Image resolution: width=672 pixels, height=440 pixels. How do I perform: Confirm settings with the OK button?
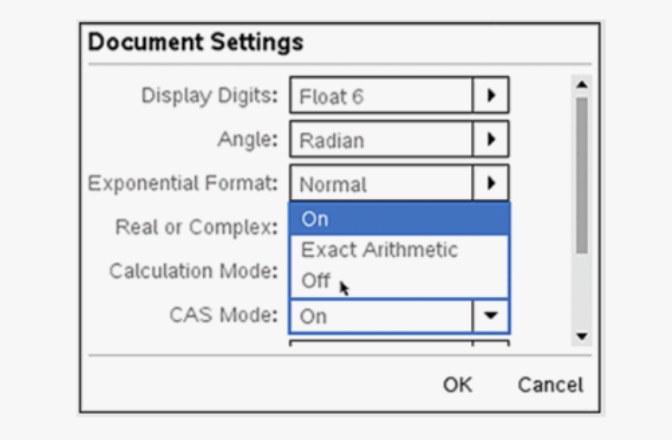pyautogui.click(x=457, y=385)
